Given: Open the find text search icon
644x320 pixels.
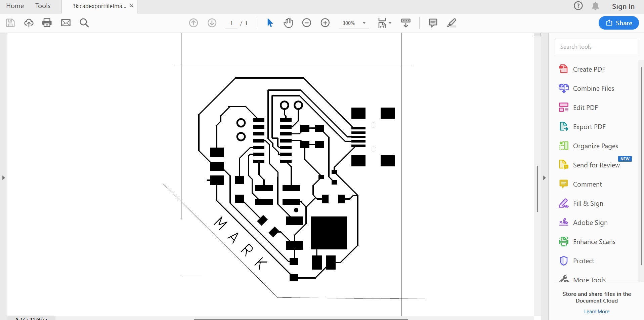Looking at the screenshot, I should (x=84, y=23).
